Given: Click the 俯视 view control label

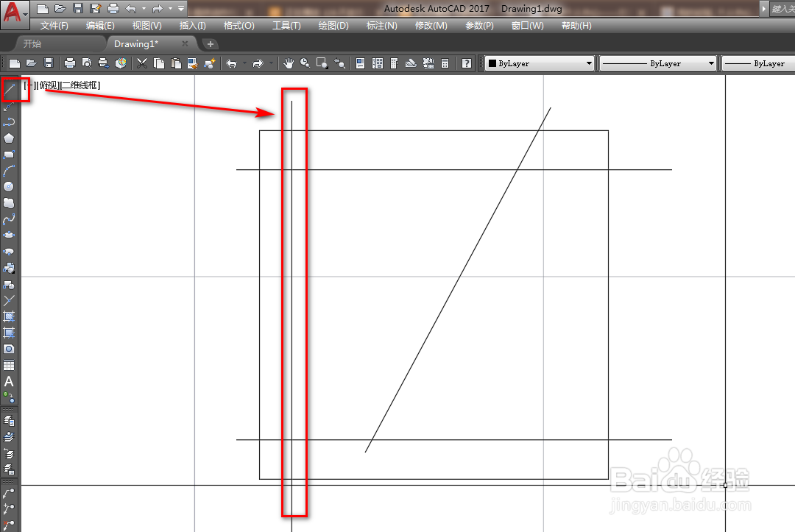Looking at the screenshot, I should click(49, 85).
